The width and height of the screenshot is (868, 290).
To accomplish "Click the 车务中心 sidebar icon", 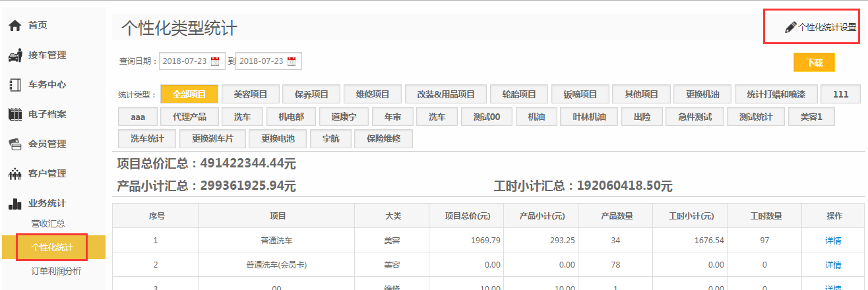I will click(x=15, y=85).
